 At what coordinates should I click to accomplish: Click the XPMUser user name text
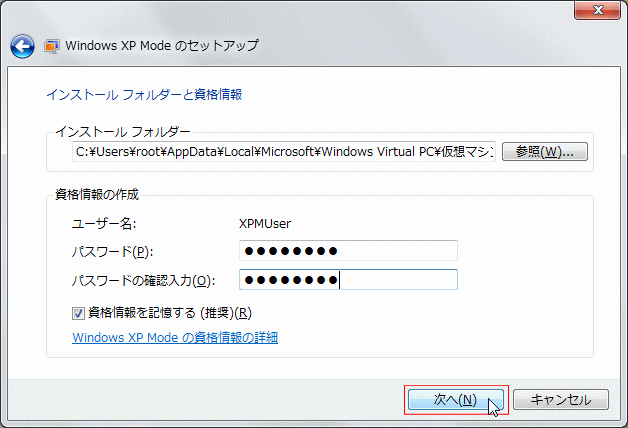click(x=265, y=223)
